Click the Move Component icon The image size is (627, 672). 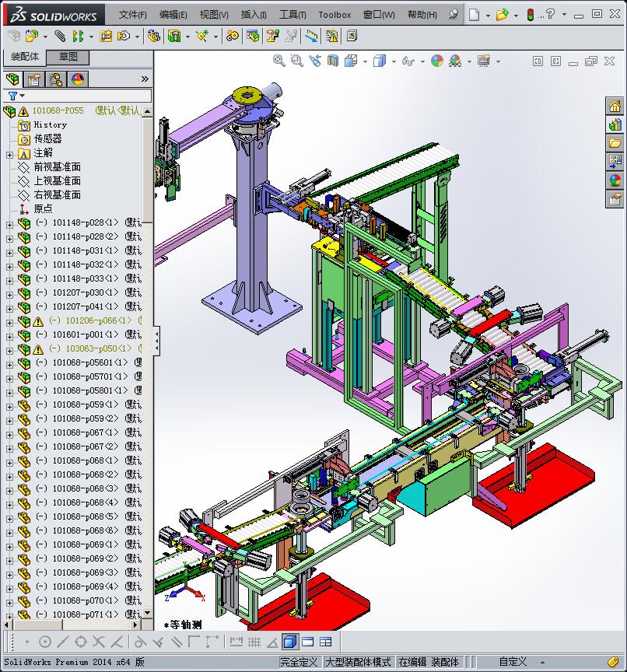click(124, 37)
